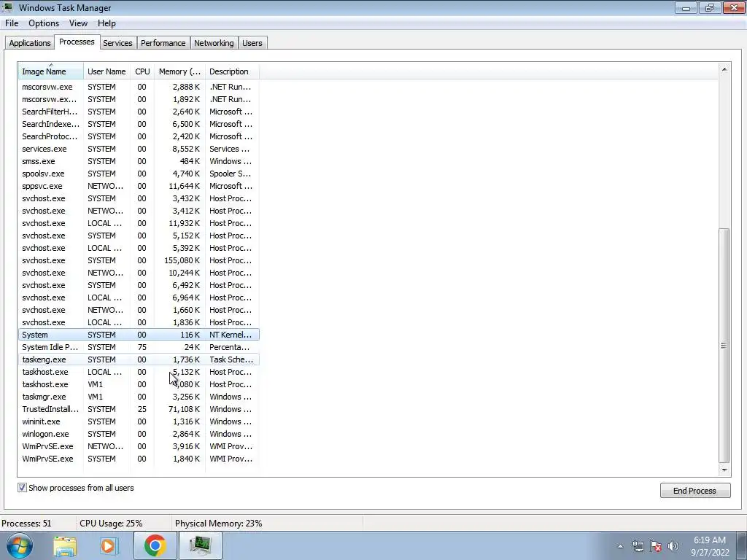Click the volume speaker tray icon

click(x=673, y=546)
